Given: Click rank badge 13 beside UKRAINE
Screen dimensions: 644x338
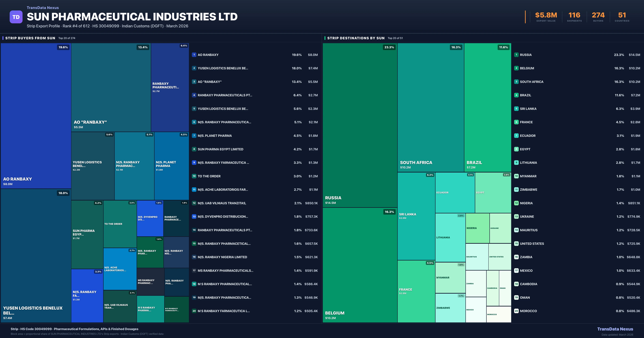Looking at the screenshot, I should tap(516, 216).
